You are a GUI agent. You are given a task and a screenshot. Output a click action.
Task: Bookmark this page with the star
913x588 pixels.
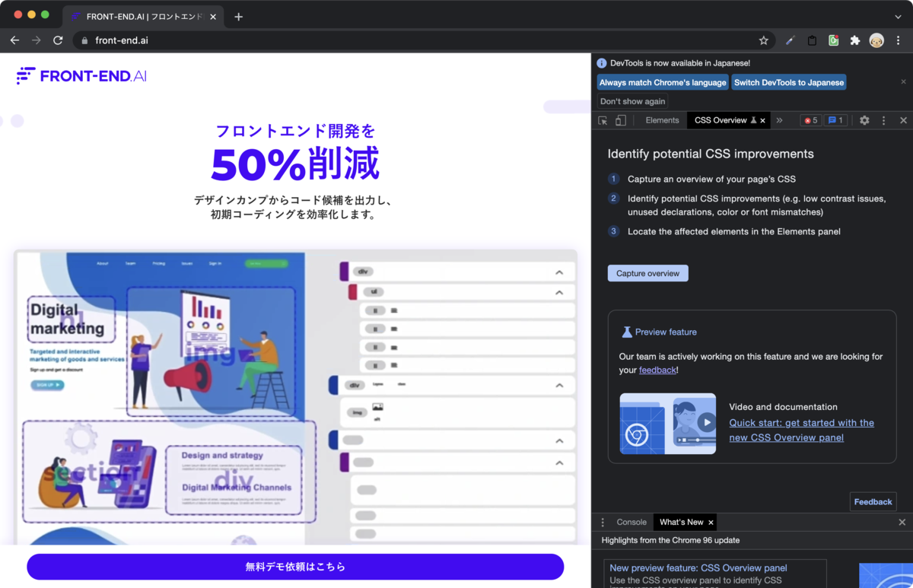pyautogui.click(x=763, y=40)
